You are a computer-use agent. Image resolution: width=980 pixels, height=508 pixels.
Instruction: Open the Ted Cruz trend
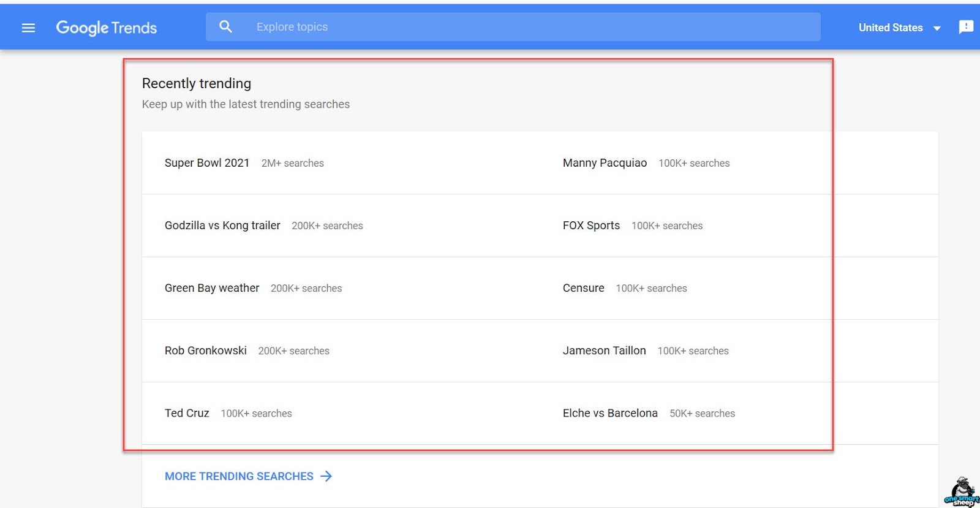click(x=187, y=413)
